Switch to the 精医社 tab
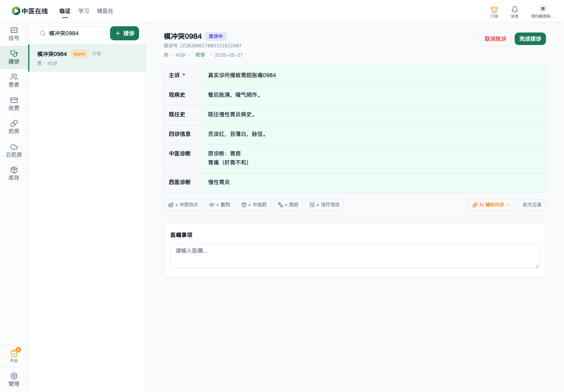This screenshot has height=392, width=564. [105, 11]
